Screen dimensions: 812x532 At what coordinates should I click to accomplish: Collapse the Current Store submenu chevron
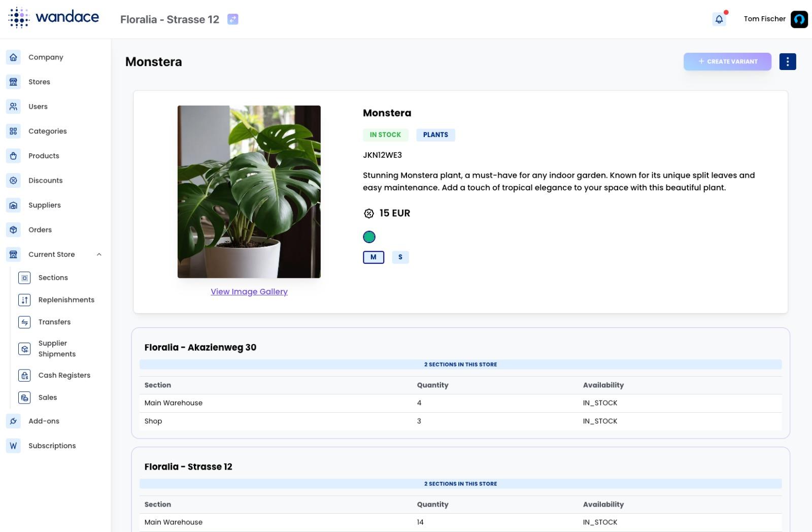99,254
